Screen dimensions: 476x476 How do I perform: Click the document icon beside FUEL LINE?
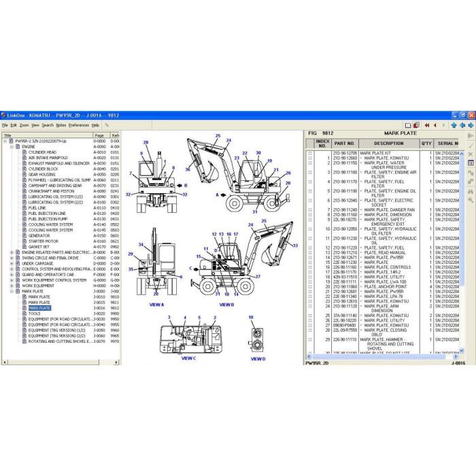click(x=24, y=207)
